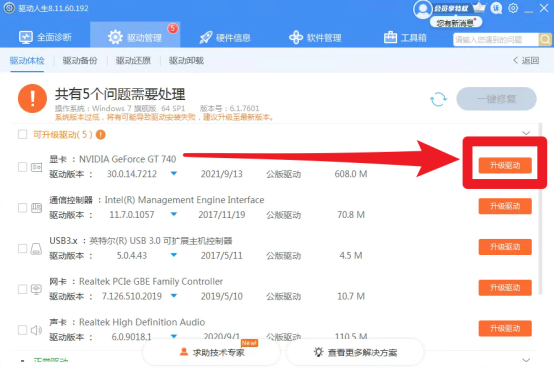Open version dropdown for 7.126.510.2019

[174, 296]
